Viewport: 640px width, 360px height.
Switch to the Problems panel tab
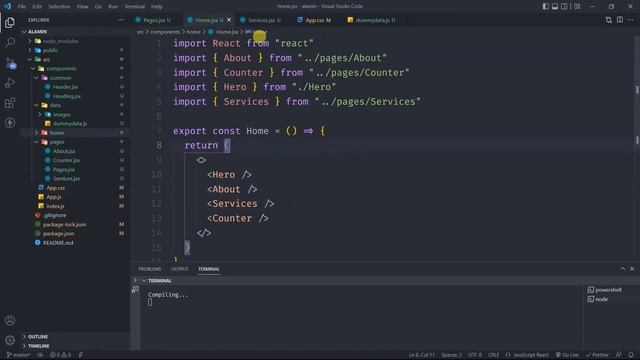click(x=150, y=269)
